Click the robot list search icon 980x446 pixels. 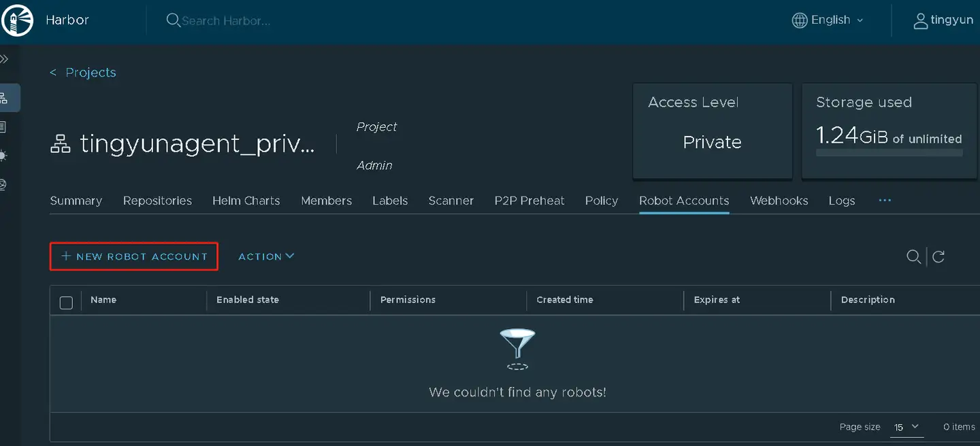tap(913, 256)
